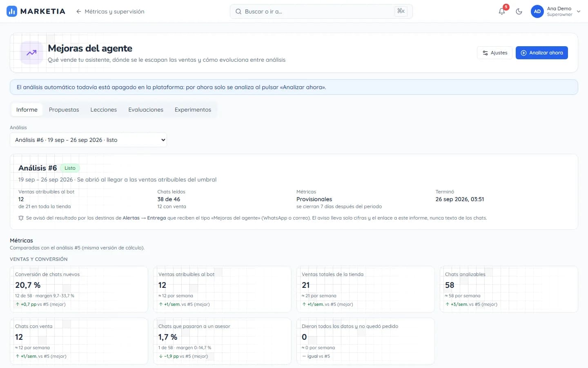Go back to Métricas y supervisión

point(110,11)
